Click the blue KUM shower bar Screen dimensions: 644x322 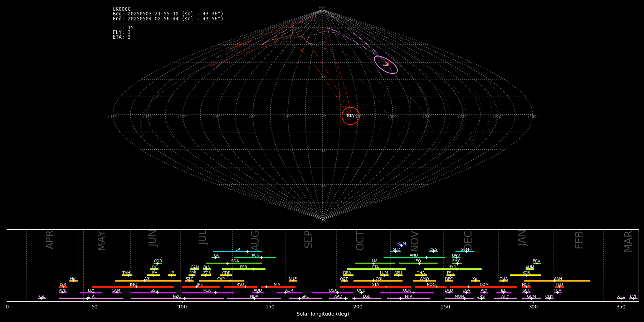[x=401, y=246]
